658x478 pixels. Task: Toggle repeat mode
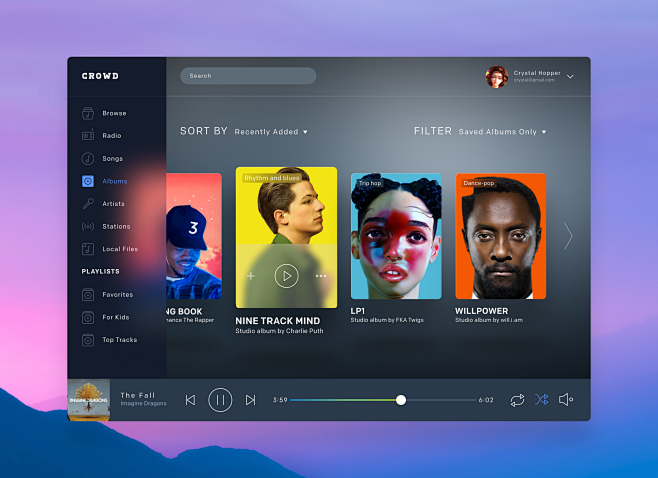pos(517,400)
